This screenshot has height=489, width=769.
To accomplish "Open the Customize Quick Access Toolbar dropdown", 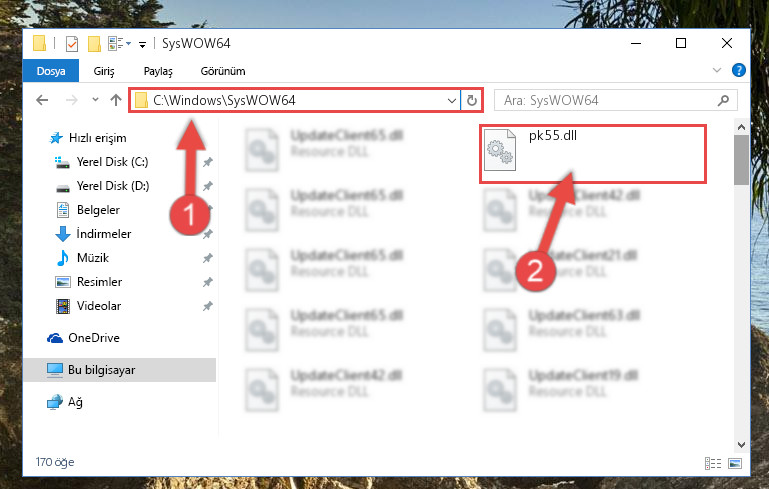I will [x=142, y=45].
